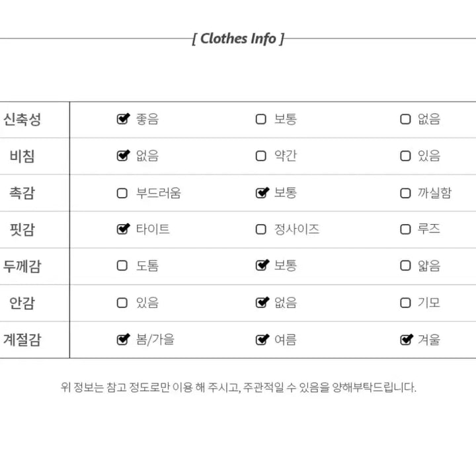This screenshot has height=476, width=476.
Task: Uncheck 여름 checkbox in 계절감 row
Action: [262, 339]
